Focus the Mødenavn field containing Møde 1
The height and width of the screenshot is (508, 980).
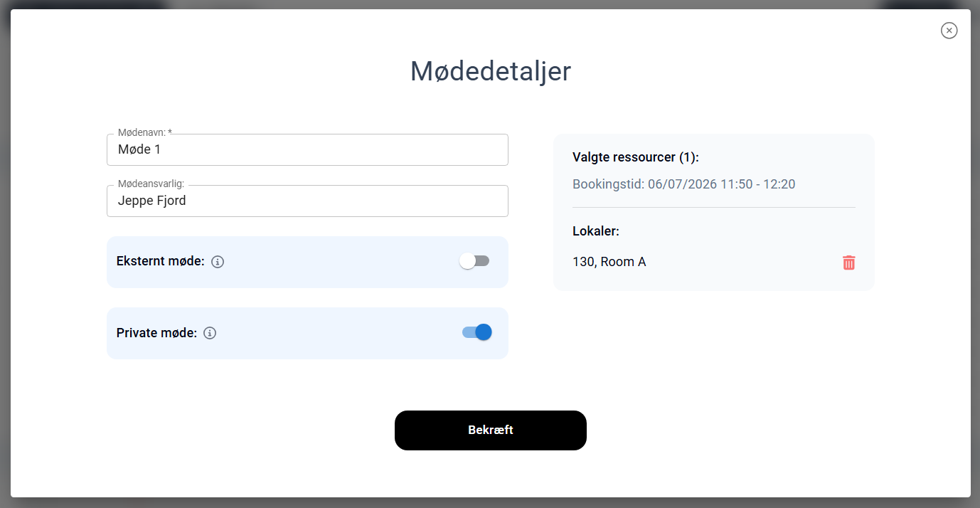coord(307,149)
